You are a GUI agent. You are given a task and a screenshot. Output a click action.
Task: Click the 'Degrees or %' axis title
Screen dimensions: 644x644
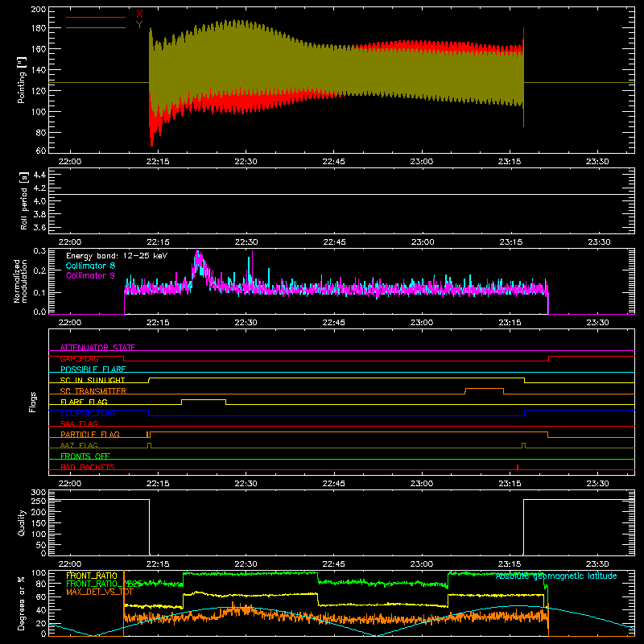pyautogui.click(x=22, y=603)
